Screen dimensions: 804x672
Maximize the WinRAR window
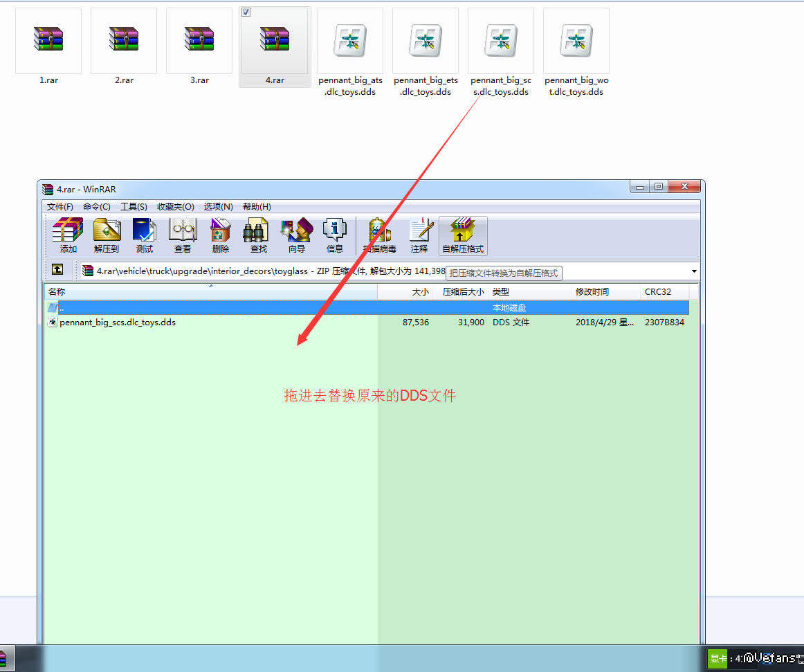[x=659, y=187]
